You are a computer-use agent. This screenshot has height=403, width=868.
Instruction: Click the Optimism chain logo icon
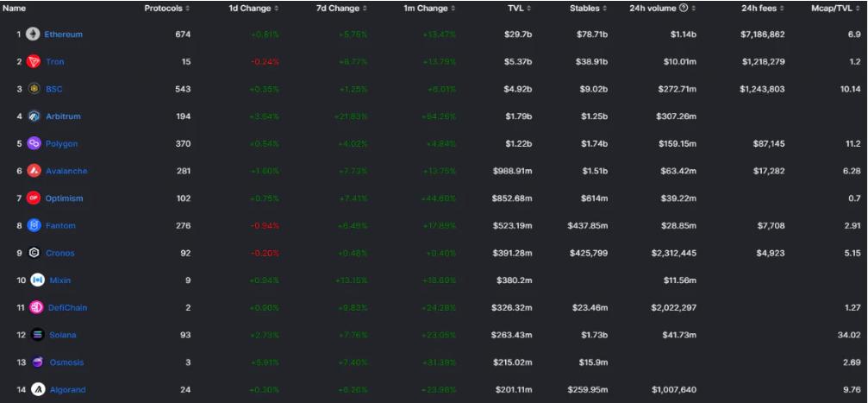34,198
